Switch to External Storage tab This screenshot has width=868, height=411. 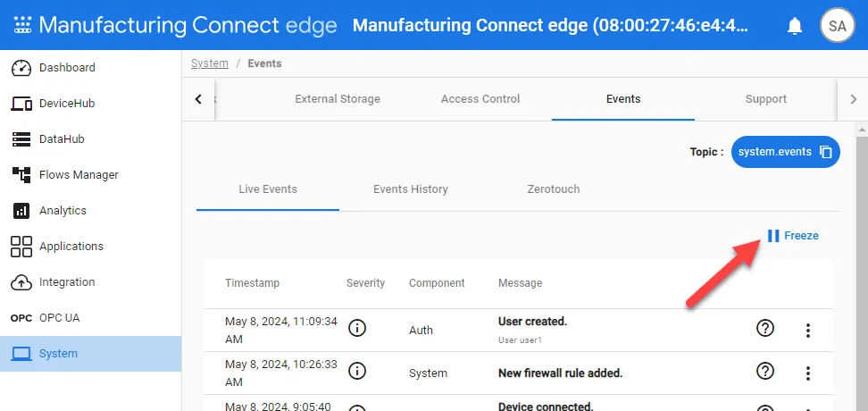[338, 99]
